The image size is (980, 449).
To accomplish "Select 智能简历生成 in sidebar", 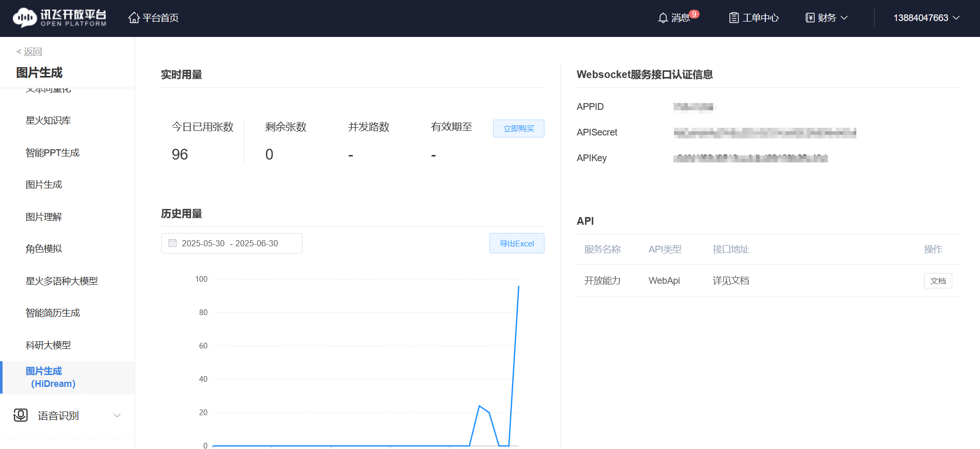I will 53,313.
